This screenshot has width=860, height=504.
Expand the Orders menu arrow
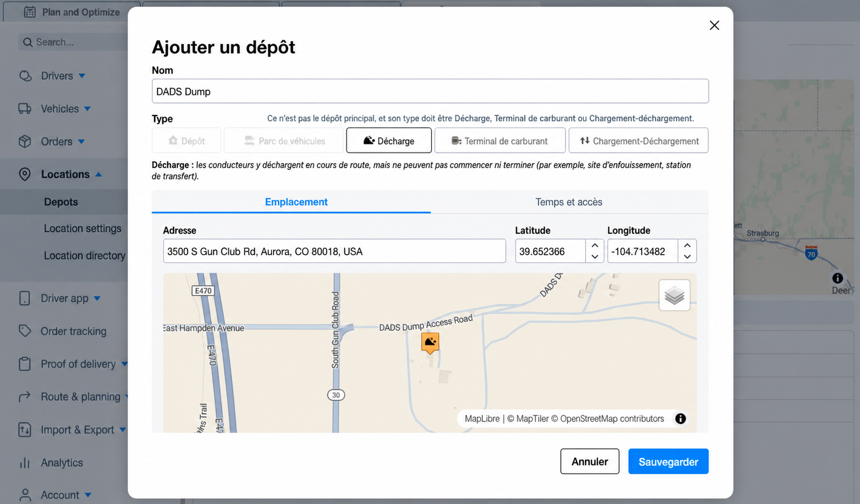[x=81, y=142]
